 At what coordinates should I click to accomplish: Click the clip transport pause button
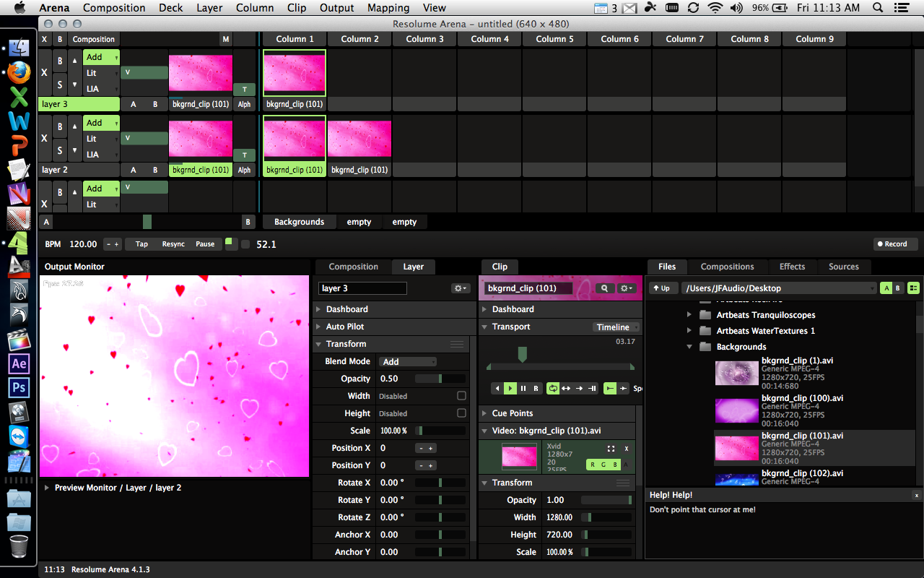click(x=523, y=389)
